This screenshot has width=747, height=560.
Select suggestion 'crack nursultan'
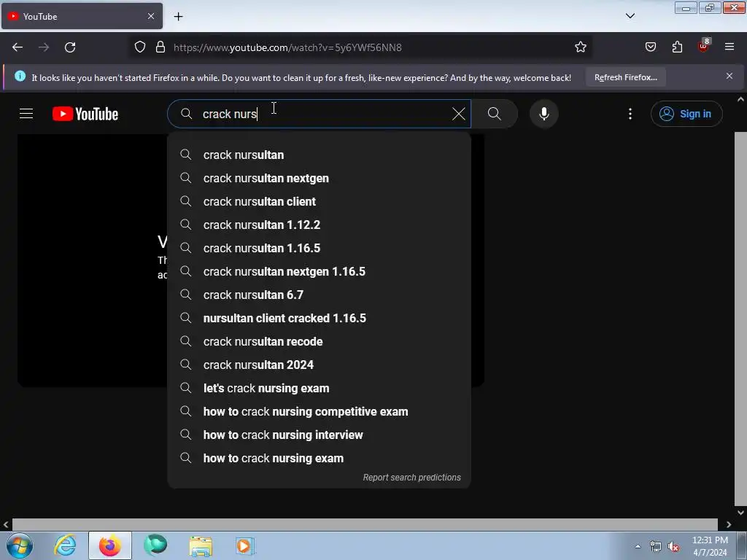point(320,155)
